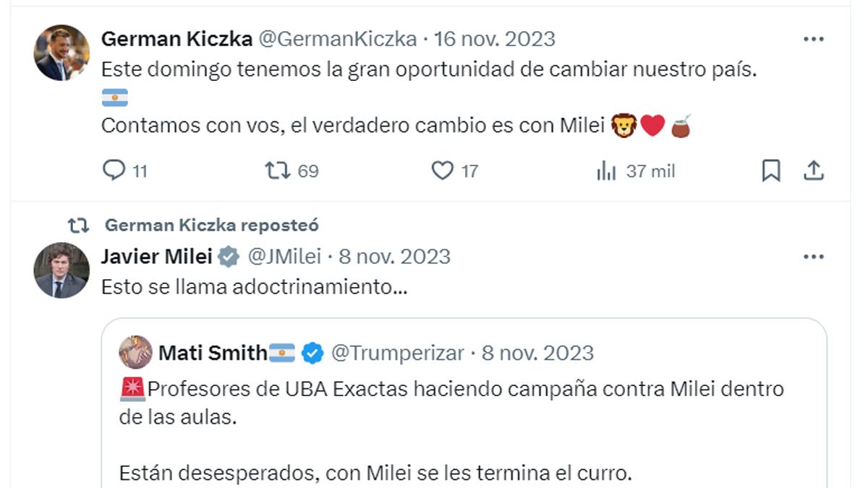
Task: Click Mati Smith's small avatar
Action: point(135,353)
